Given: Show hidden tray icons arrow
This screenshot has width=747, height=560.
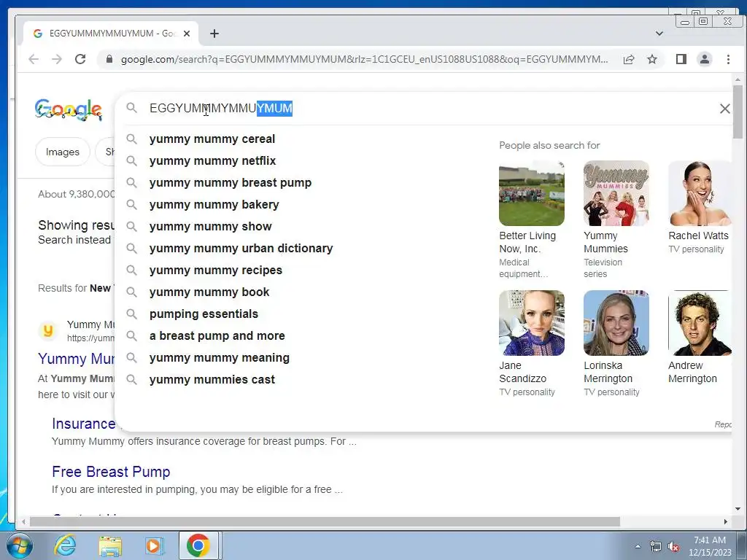Looking at the screenshot, I should 638,546.
